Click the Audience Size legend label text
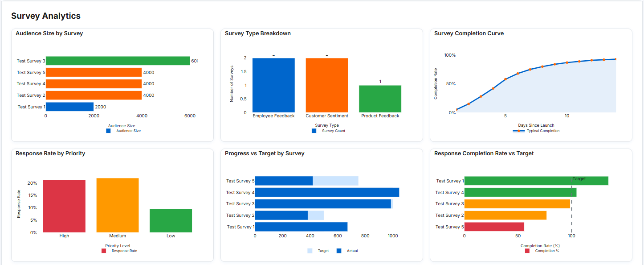Image resolution: width=644 pixels, height=265 pixels. point(129,131)
